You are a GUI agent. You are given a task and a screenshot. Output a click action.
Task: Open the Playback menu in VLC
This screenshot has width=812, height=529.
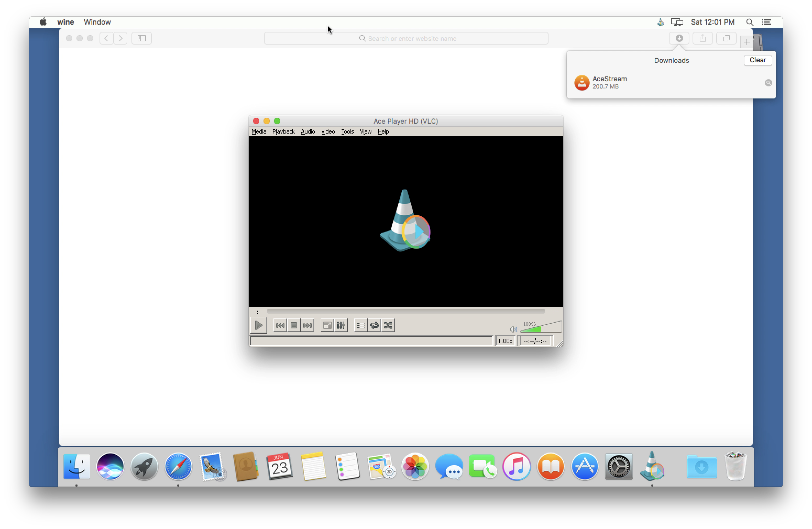[x=283, y=131]
